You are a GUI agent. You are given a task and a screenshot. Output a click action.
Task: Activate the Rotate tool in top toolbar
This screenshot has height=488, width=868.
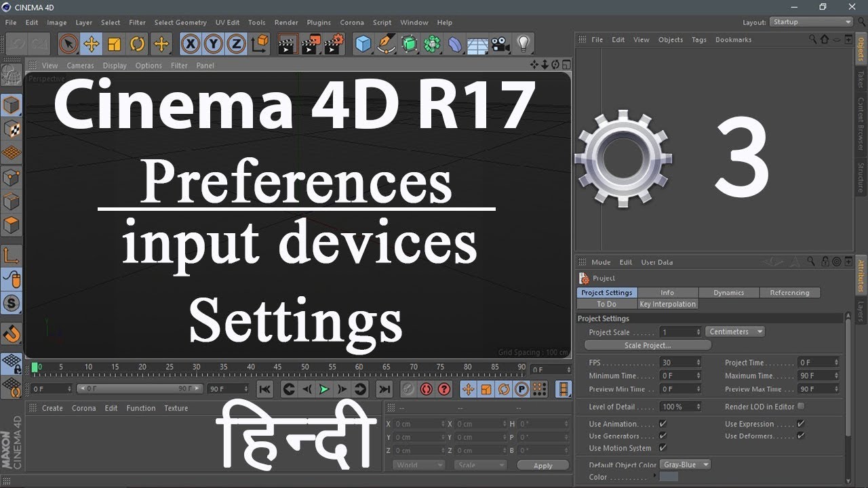pos(137,44)
